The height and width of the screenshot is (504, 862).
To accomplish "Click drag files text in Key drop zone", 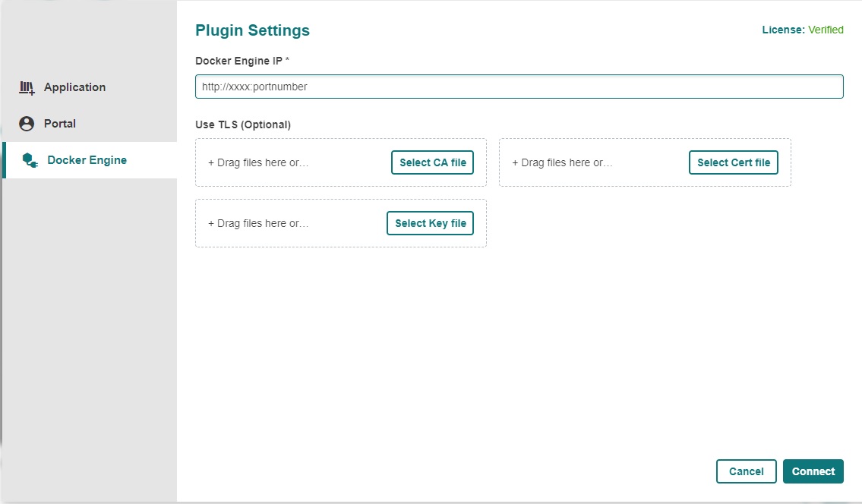I will 258,223.
